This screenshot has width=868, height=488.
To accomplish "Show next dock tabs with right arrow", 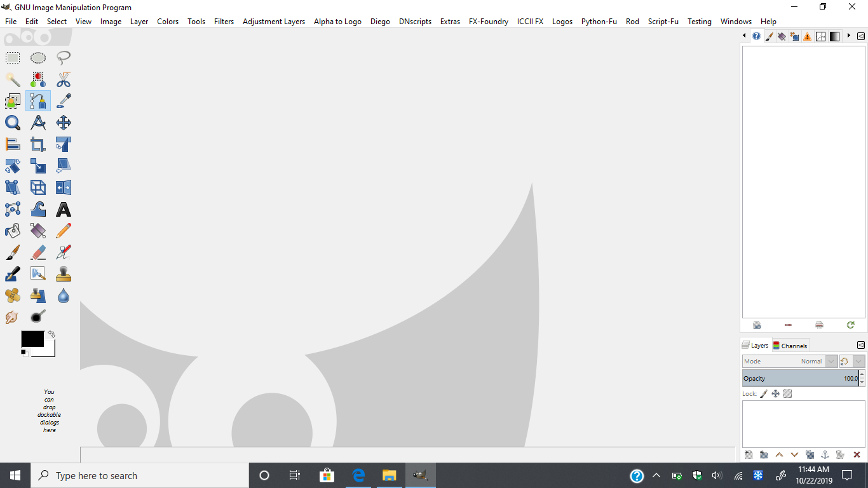I will coord(849,36).
